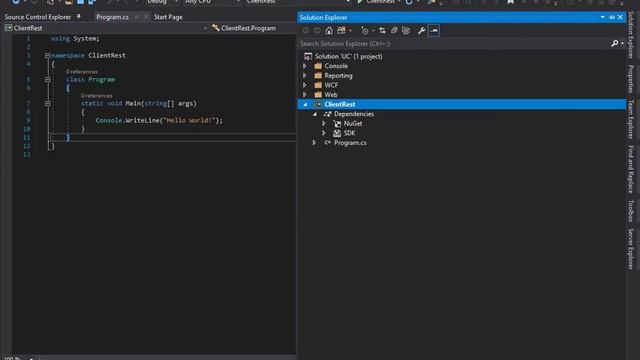Expand the Web folder arrow

tap(305, 95)
